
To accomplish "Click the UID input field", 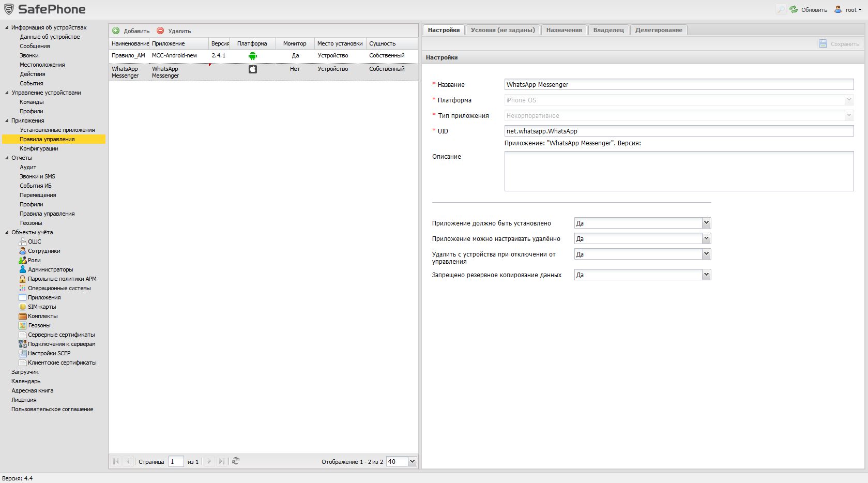I will point(679,131).
